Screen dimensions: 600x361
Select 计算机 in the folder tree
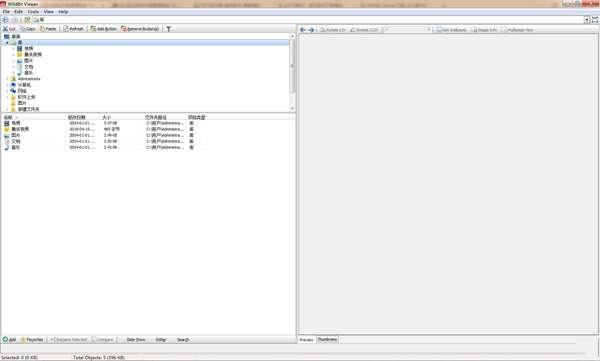pyautogui.click(x=24, y=85)
